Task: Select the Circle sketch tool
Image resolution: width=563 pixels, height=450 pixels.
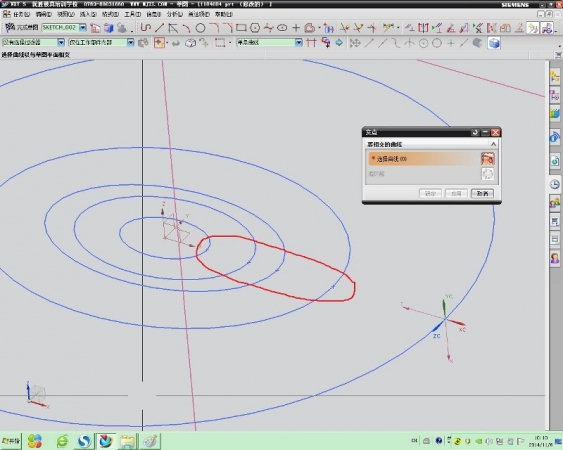Action: [x=200, y=28]
